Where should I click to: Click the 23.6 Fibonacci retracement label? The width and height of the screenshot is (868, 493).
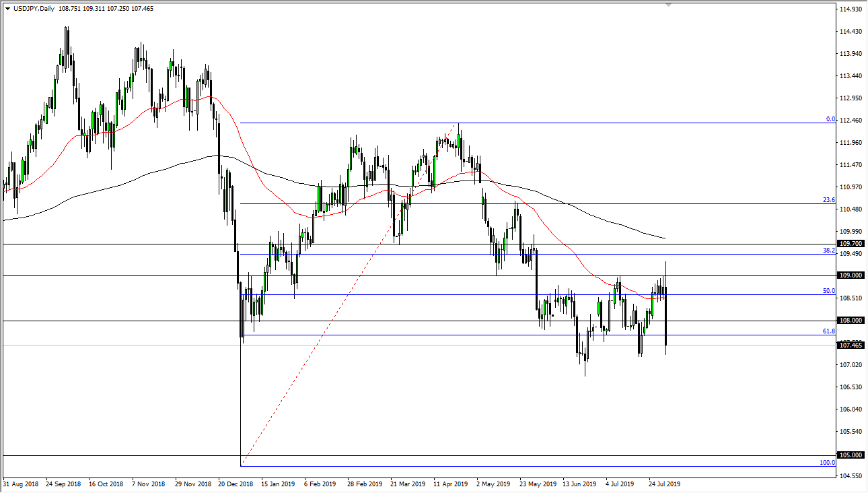click(829, 199)
